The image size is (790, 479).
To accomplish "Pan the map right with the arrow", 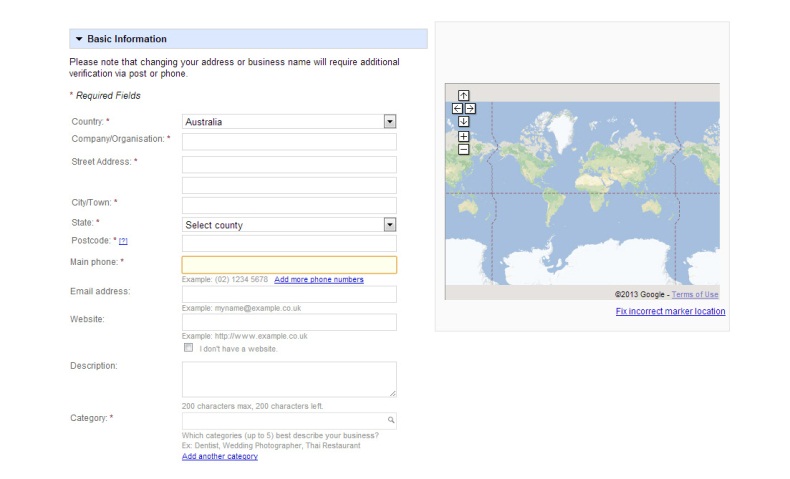I will coord(470,108).
